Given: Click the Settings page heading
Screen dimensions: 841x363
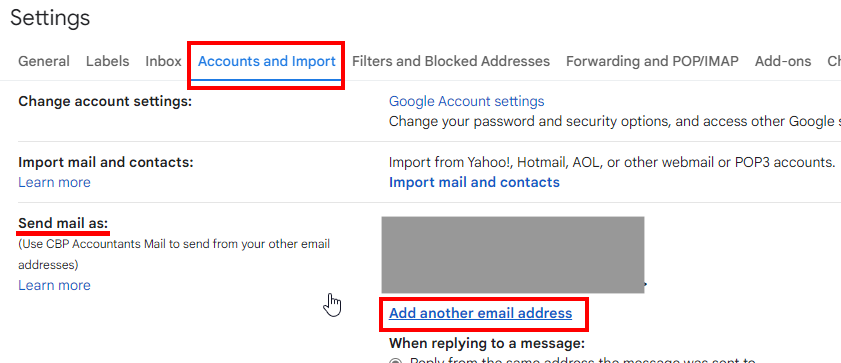Looking at the screenshot, I should (x=50, y=18).
